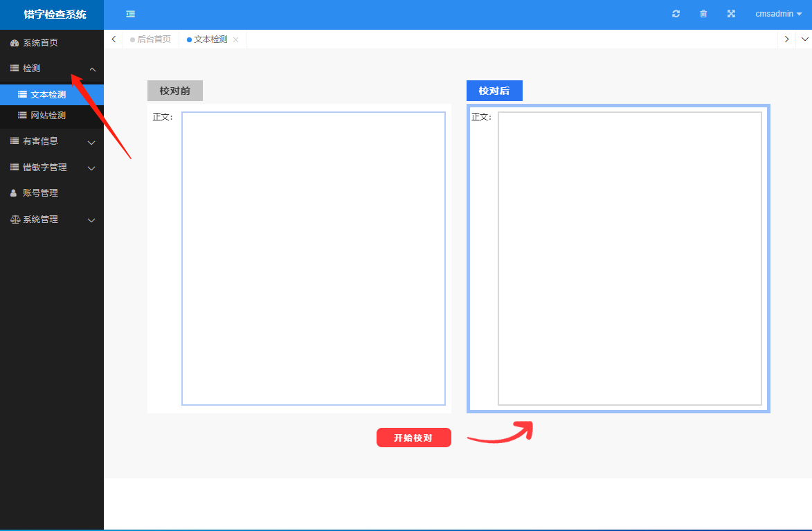Click the sidebar collapse menu icon
This screenshot has height=531, width=812.
tap(131, 14)
